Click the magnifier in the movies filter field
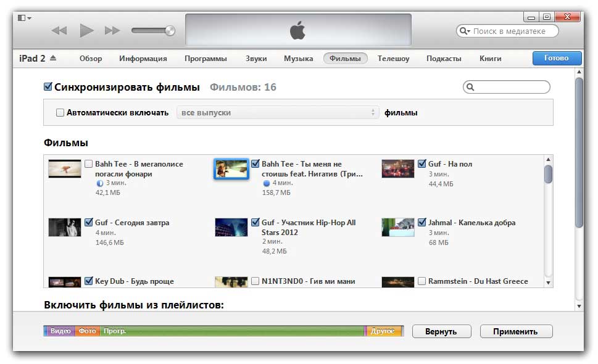The width and height of the screenshot is (598, 364). pyautogui.click(x=470, y=88)
